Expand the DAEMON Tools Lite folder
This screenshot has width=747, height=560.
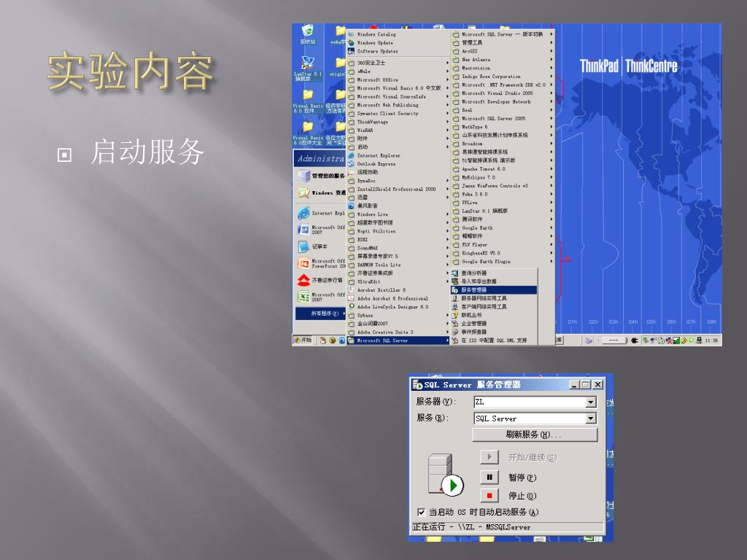(x=398, y=265)
